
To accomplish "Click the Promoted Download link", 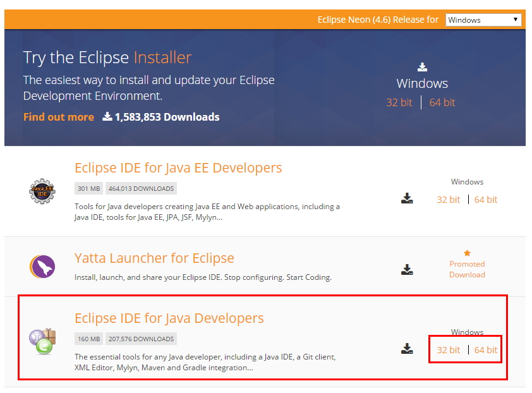I will coord(467,269).
